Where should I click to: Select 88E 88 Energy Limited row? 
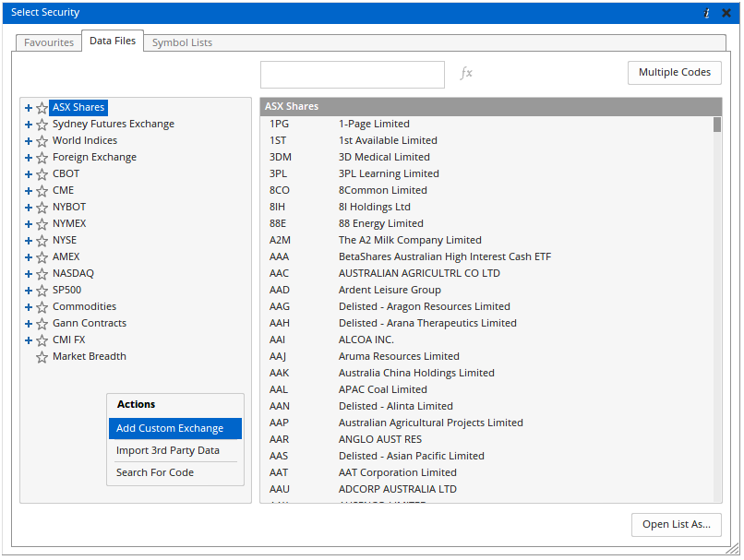486,224
